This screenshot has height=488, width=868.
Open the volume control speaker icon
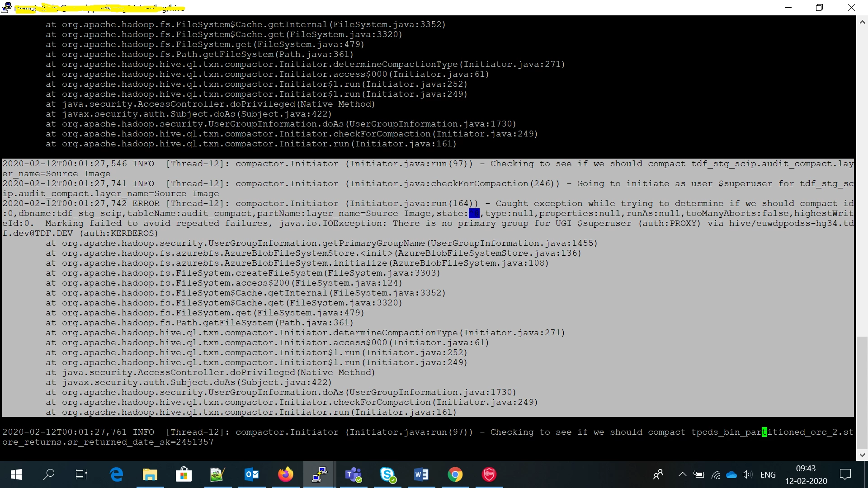[x=747, y=474]
